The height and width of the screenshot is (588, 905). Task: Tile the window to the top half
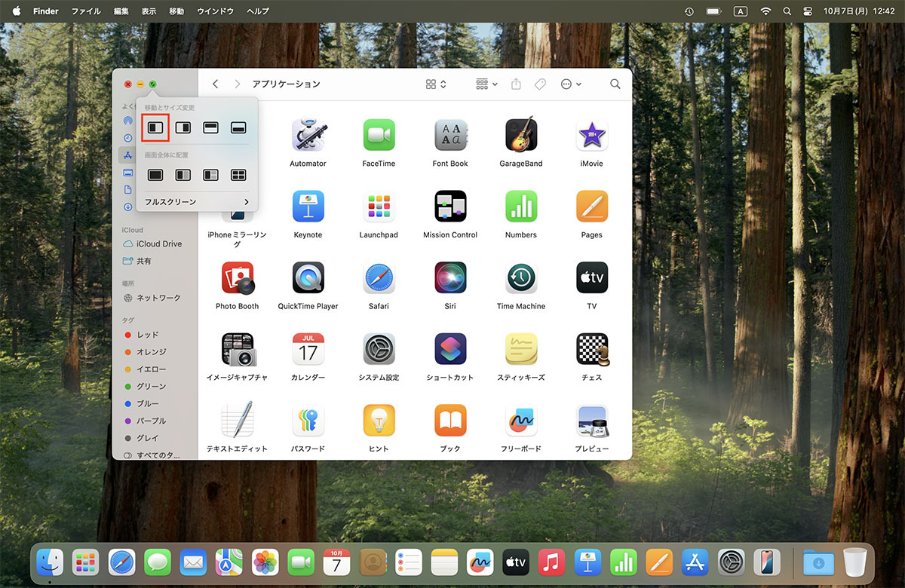click(x=211, y=127)
